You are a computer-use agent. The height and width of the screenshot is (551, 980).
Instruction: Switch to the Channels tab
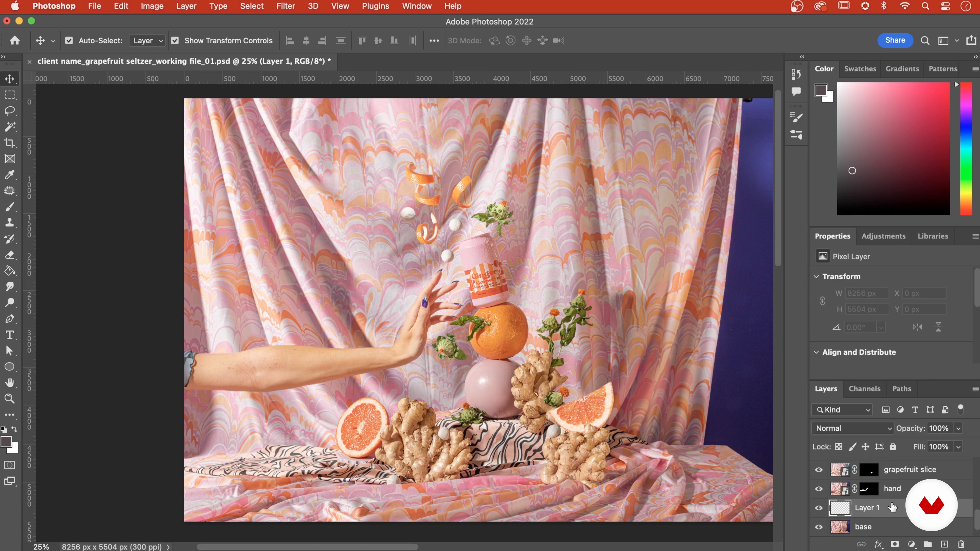point(864,389)
